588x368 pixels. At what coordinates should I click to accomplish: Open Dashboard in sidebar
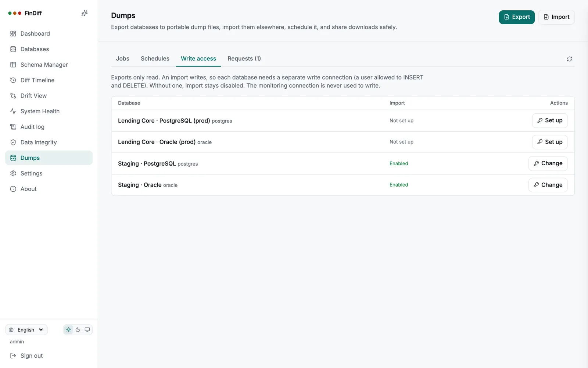(49, 33)
